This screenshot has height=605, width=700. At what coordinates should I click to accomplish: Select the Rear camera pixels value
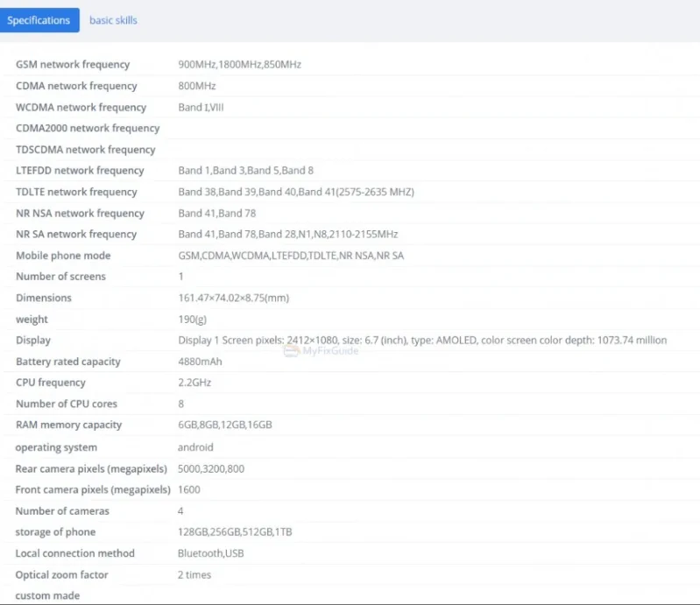211,469
